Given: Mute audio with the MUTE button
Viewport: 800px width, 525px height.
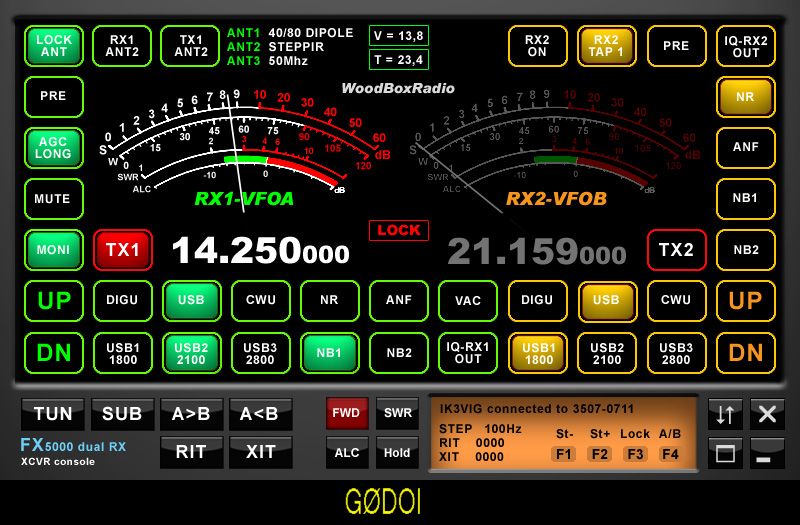Looking at the screenshot, I should point(53,199).
